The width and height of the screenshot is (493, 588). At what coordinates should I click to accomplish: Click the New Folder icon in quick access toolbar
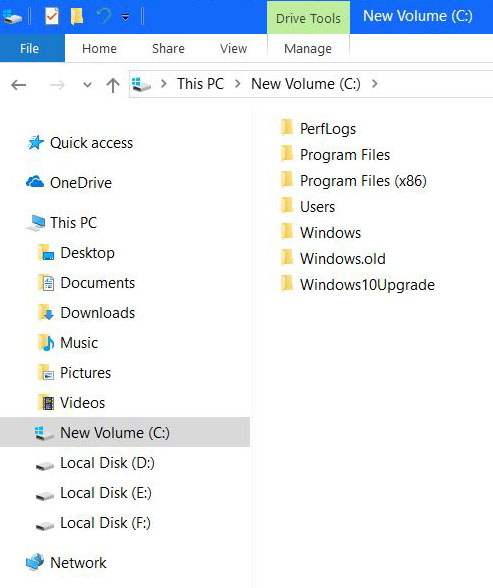click(x=77, y=16)
